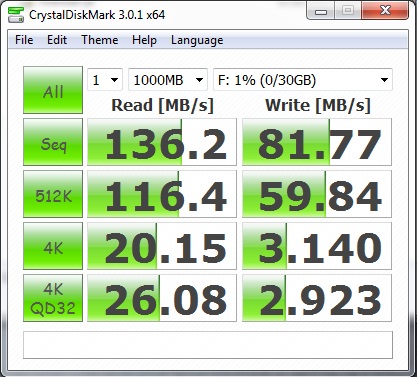Click the empty comment field at the bottom
Image resolution: width=417 pixels, height=377 pixels.
[208, 345]
